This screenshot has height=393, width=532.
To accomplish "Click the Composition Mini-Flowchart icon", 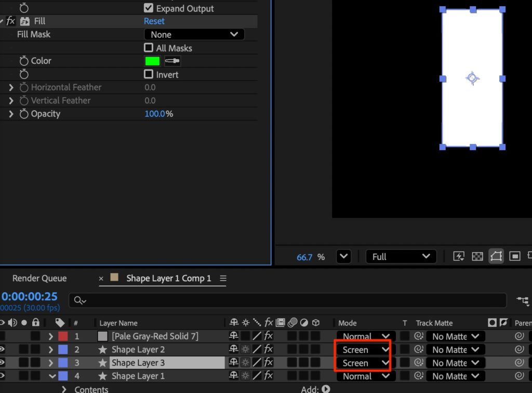I will pos(523,300).
